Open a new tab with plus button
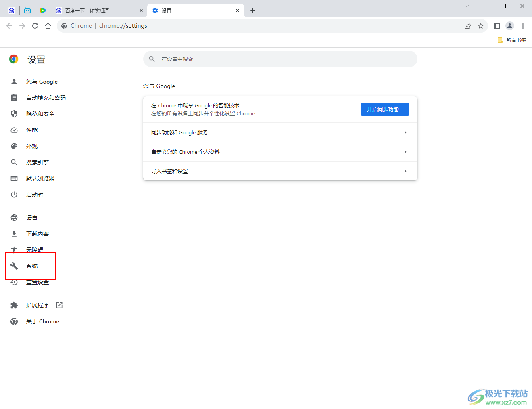Screen dimensions: 532x409 point(253,10)
